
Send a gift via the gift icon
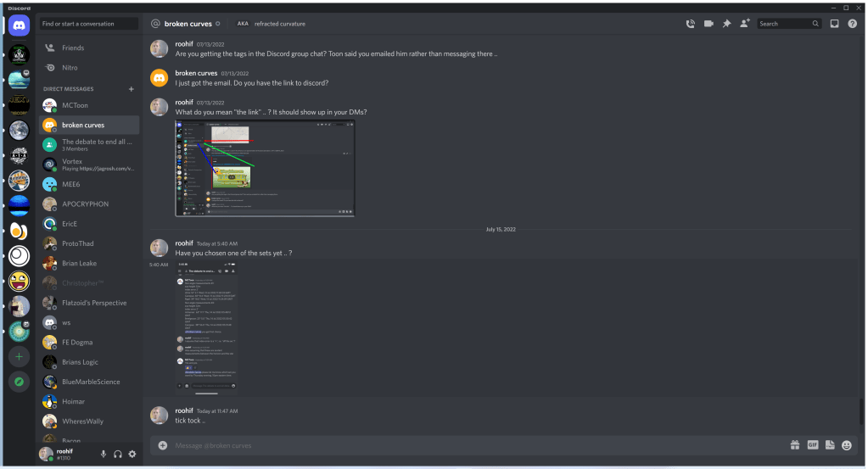[x=795, y=445]
